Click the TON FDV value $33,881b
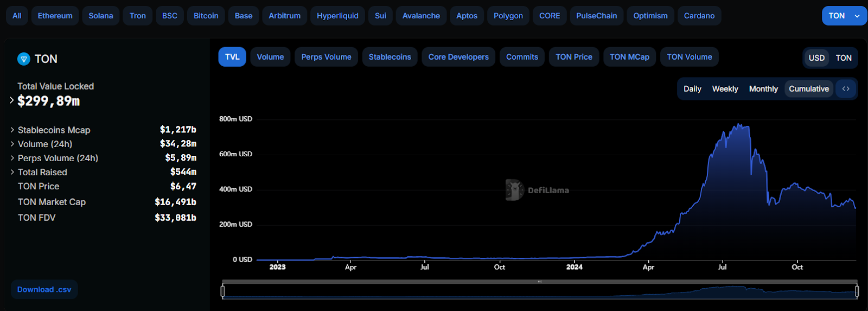This screenshot has width=868, height=311. pos(175,218)
